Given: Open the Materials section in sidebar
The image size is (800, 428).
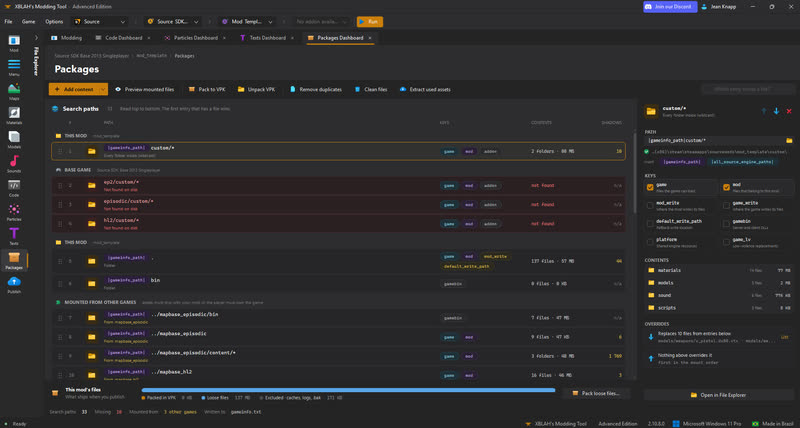Looking at the screenshot, I should point(14,116).
